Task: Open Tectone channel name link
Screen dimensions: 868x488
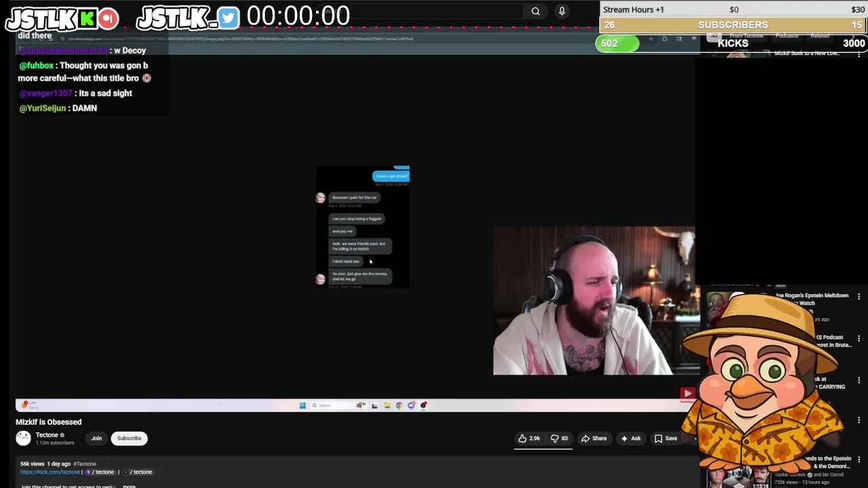Action: 47,435
